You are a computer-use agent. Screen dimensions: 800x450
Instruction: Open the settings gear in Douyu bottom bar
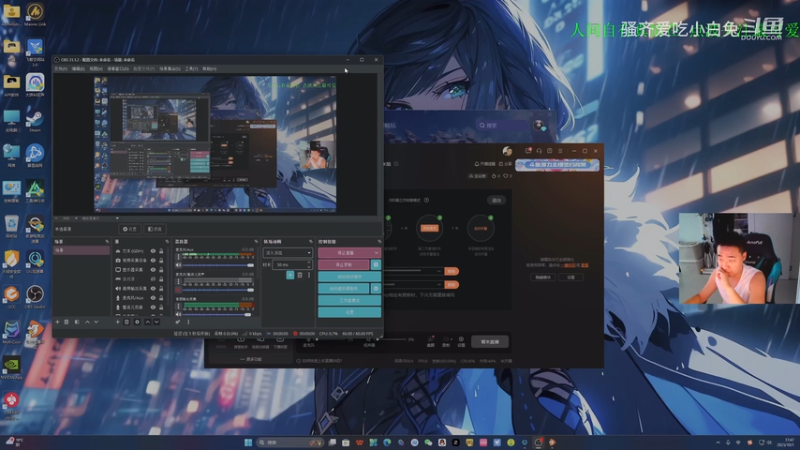pos(461,341)
